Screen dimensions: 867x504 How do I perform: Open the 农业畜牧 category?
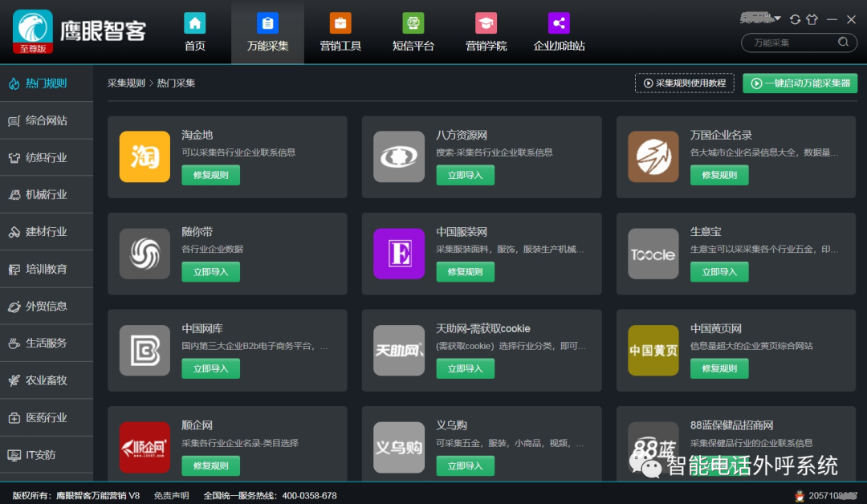[x=47, y=380]
